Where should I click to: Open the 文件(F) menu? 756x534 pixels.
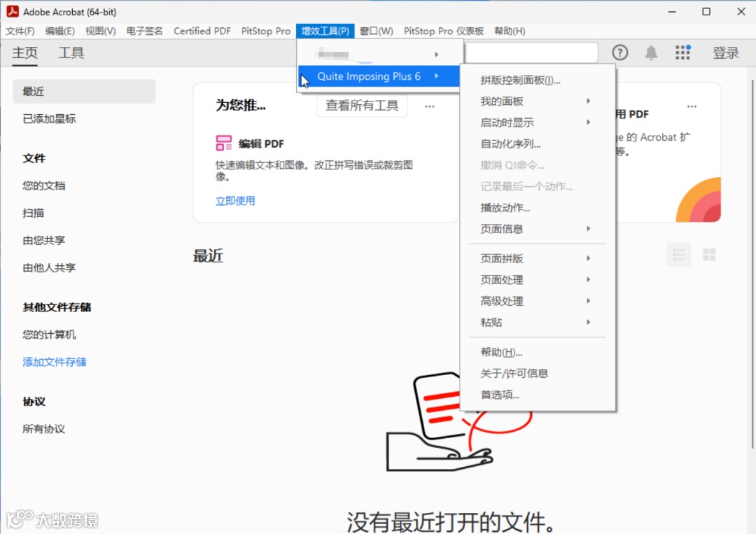click(x=20, y=31)
